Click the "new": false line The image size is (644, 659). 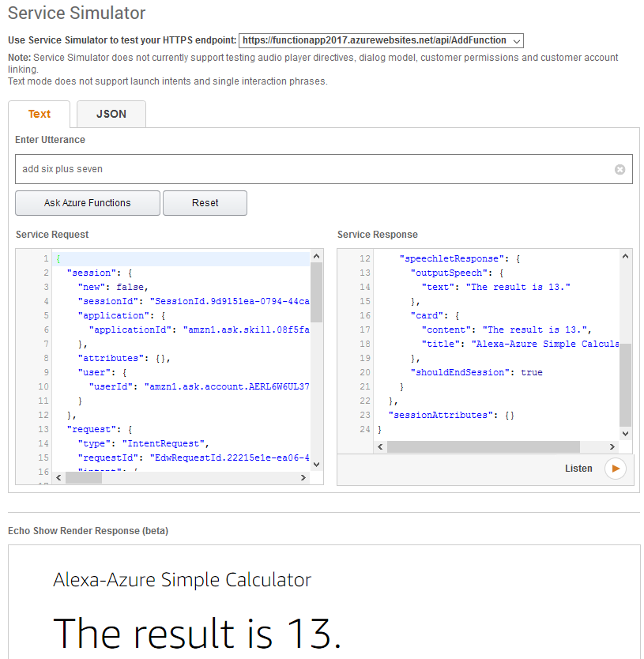click(113, 287)
